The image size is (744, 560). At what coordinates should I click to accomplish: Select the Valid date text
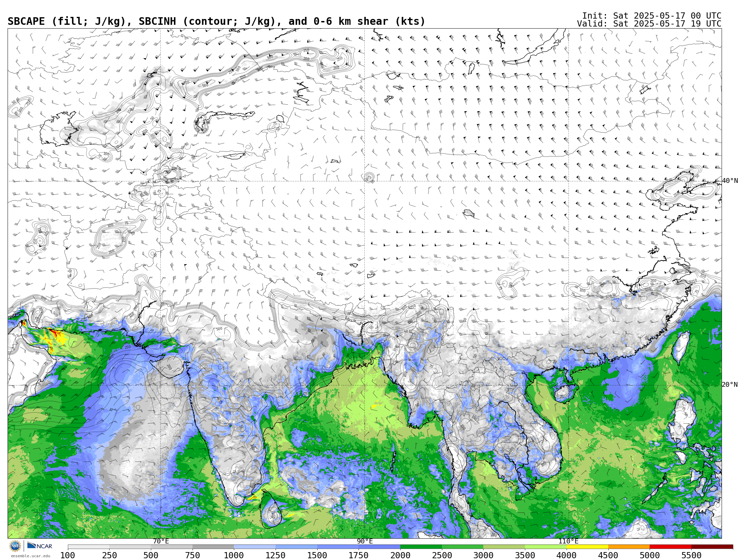[x=649, y=24]
